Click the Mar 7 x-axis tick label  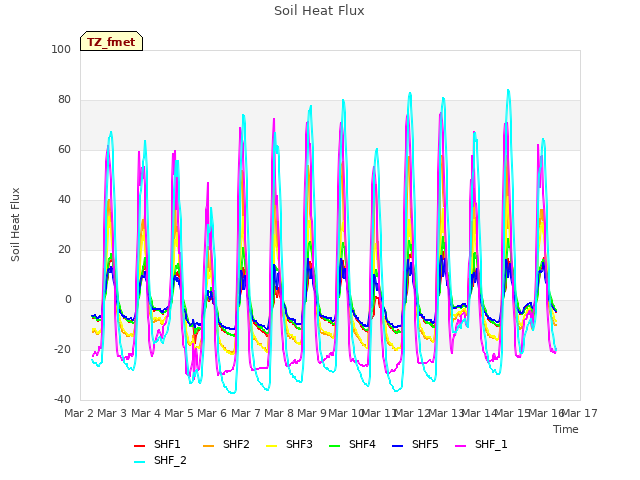tap(246, 413)
